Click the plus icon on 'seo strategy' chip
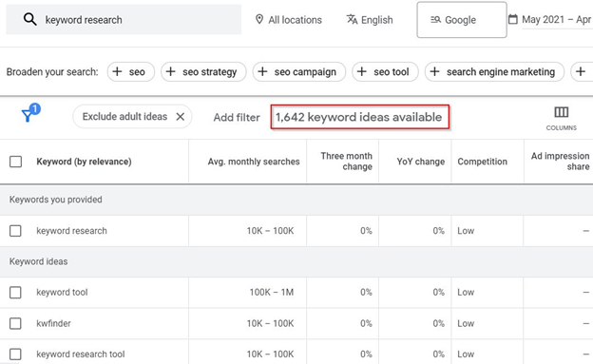This screenshot has width=593, height=364. pyautogui.click(x=170, y=71)
